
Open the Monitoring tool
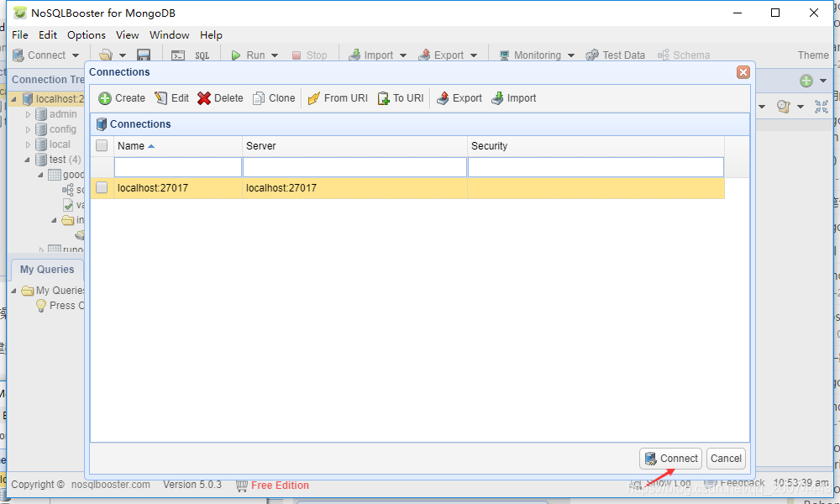[530, 55]
